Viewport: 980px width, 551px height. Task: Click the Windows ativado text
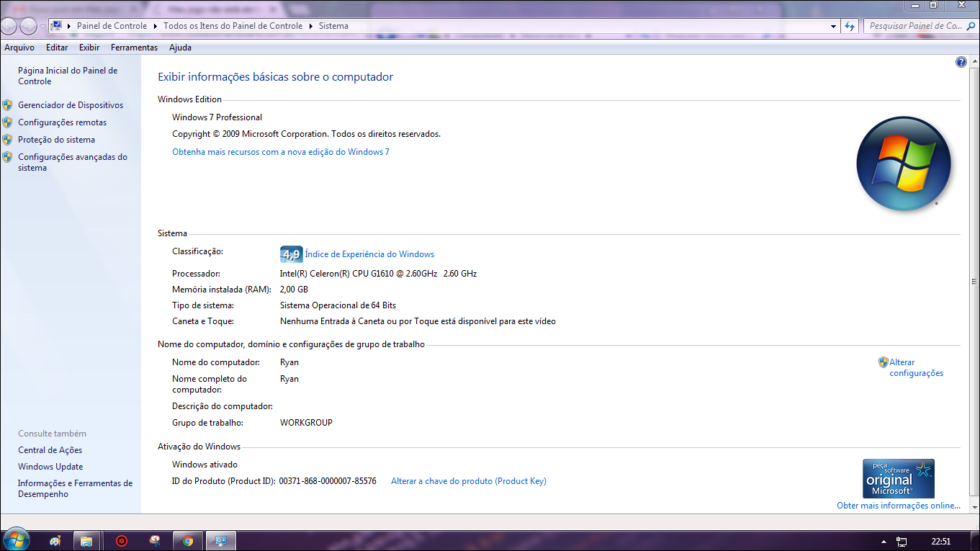(x=204, y=465)
